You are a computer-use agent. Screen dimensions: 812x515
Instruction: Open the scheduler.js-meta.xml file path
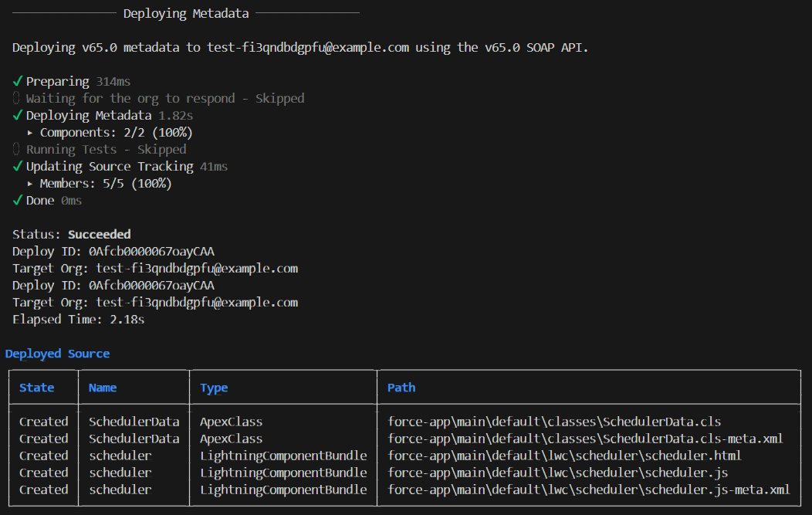[x=589, y=490]
